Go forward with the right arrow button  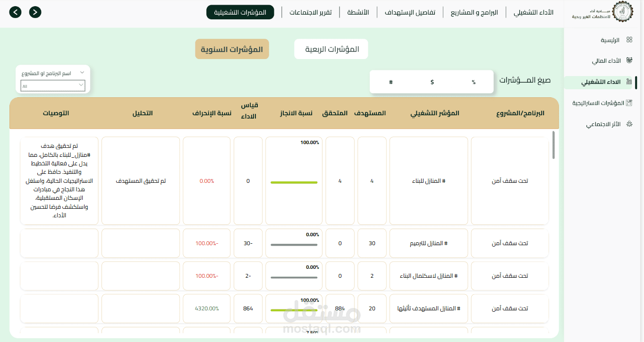click(x=35, y=12)
